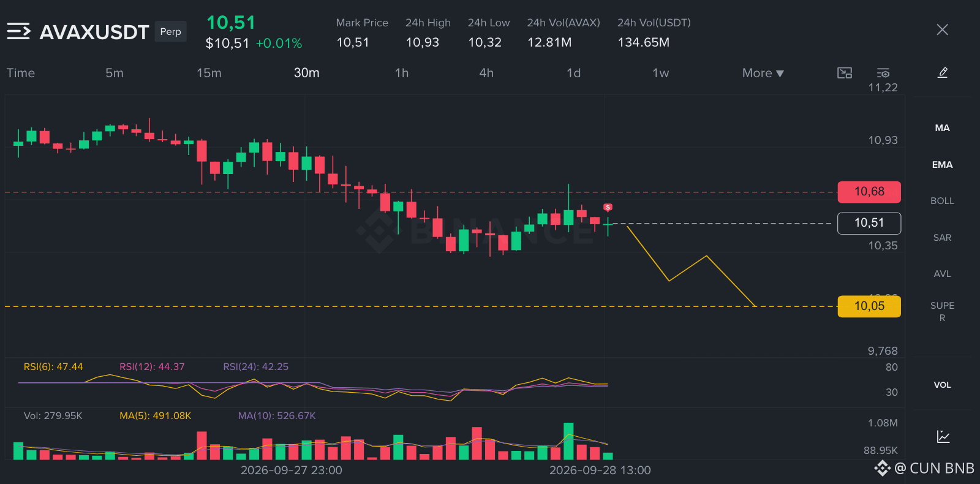Viewport: 980px width, 484px height.
Task: Enable the BOLL indicator
Action: click(942, 201)
